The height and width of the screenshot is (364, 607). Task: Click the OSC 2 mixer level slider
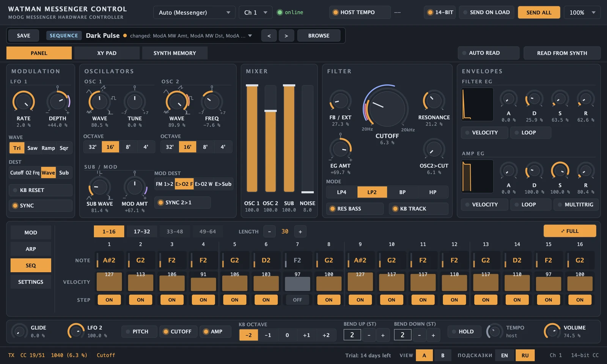[270, 139]
